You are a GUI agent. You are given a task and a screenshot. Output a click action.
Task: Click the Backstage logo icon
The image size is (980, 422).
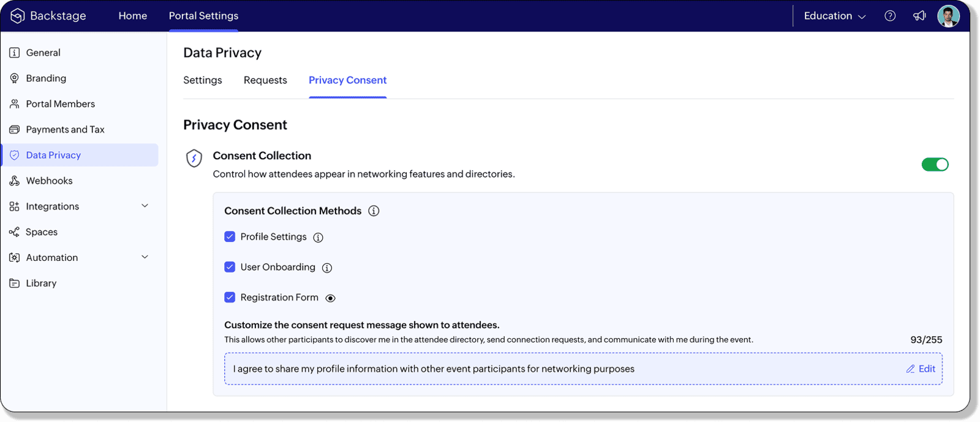[x=17, y=16]
